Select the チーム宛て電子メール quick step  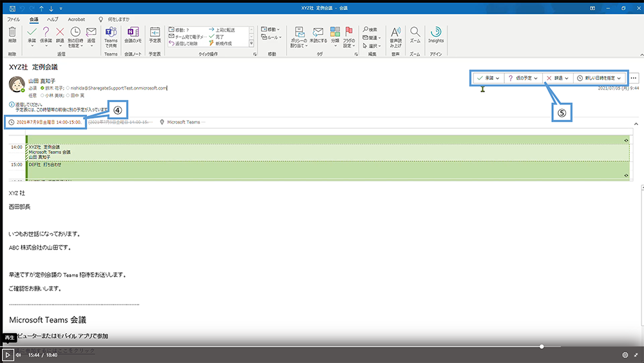pyautogui.click(x=187, y=37)
